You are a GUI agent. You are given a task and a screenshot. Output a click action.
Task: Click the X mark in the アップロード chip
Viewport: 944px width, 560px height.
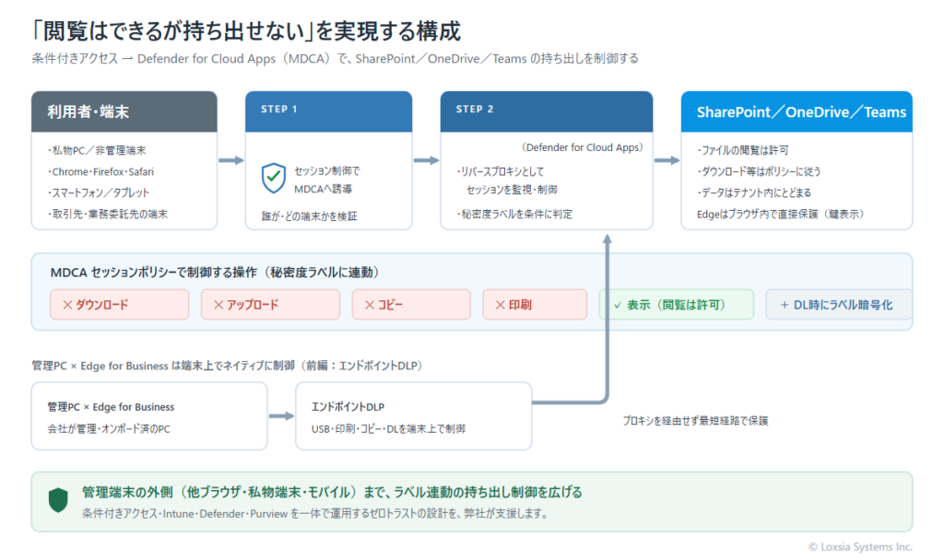218,305
